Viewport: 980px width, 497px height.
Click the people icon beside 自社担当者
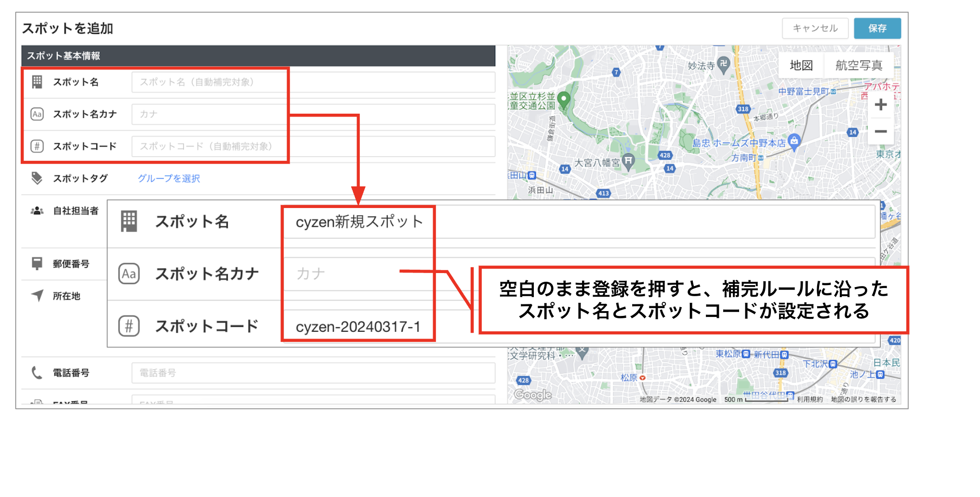pyautogui.click(x=37, y=210)
